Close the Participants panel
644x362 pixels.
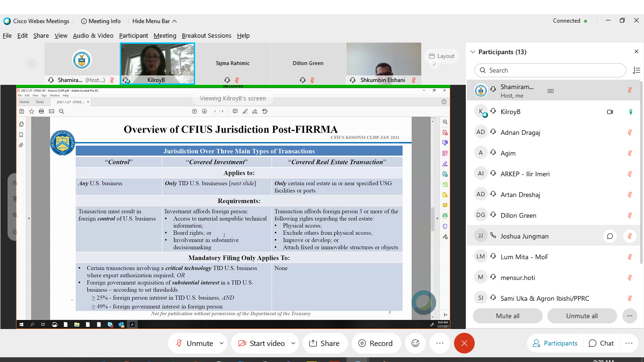coord(636,52)
